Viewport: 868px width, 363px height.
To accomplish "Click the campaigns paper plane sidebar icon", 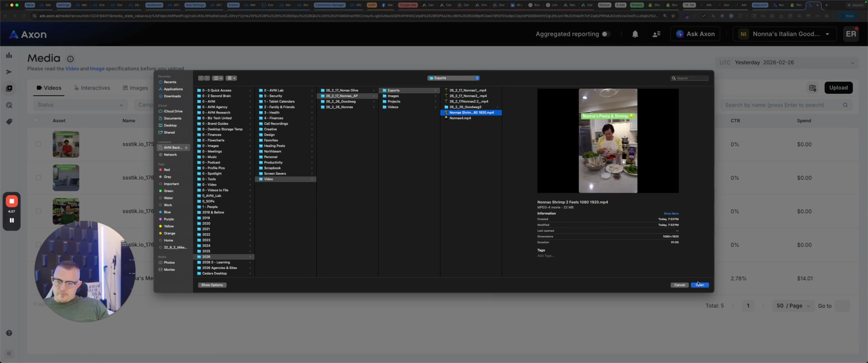I will [x=9, y=72].
